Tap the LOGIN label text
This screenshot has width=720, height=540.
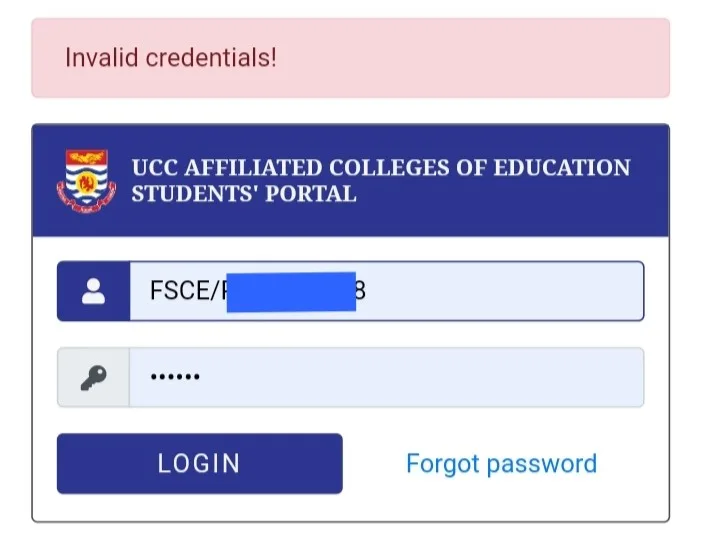pos(199,463)
